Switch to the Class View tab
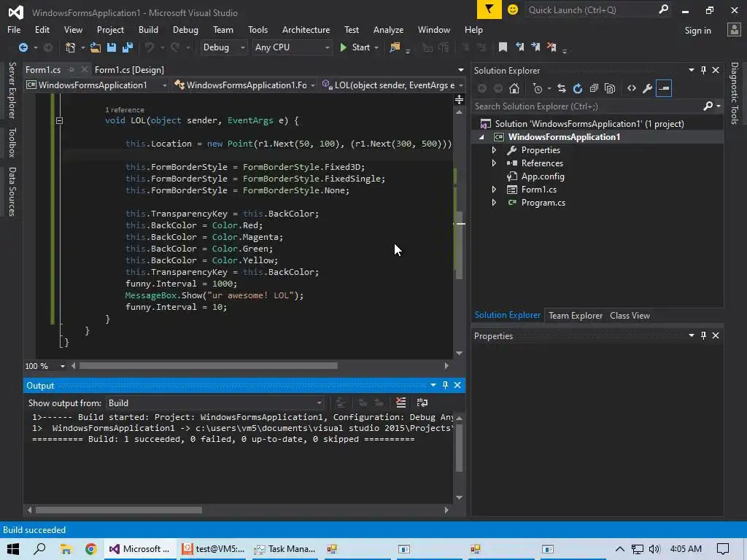 pos(630,315)
